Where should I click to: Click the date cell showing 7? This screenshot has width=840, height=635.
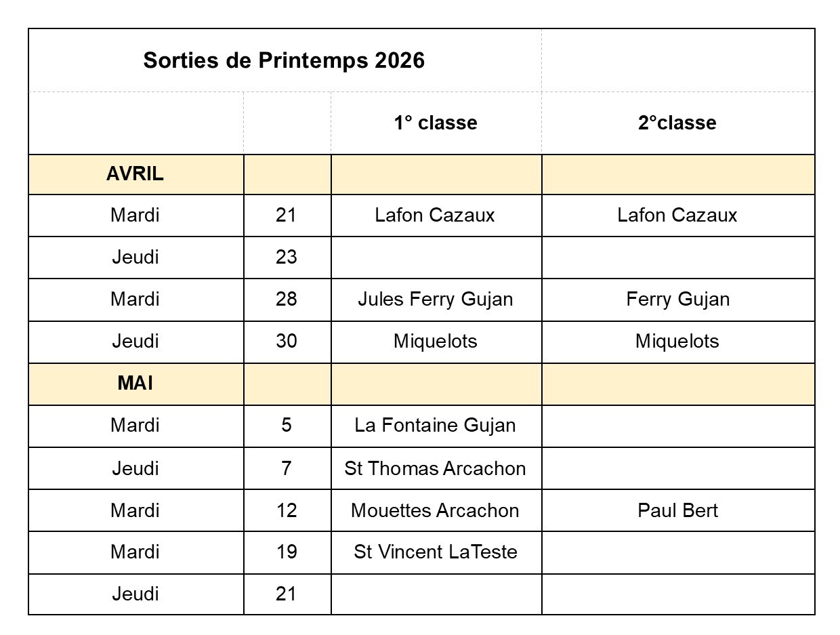[x=287, y=468]
